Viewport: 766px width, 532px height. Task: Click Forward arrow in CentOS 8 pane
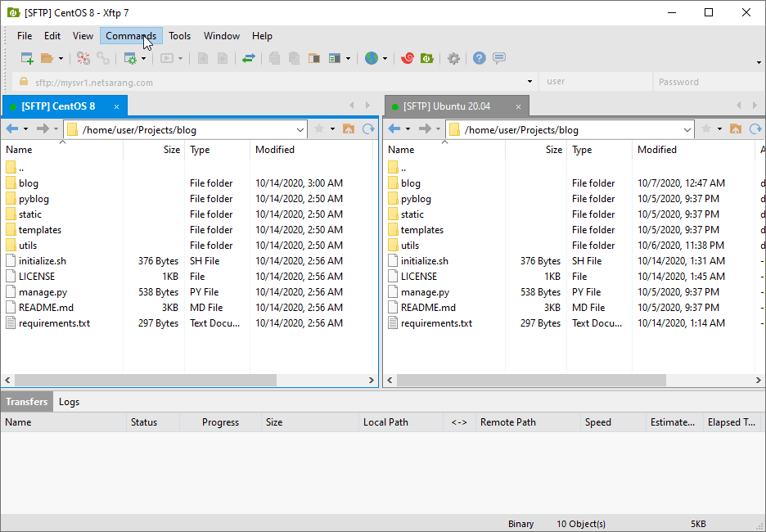point(43,129)
